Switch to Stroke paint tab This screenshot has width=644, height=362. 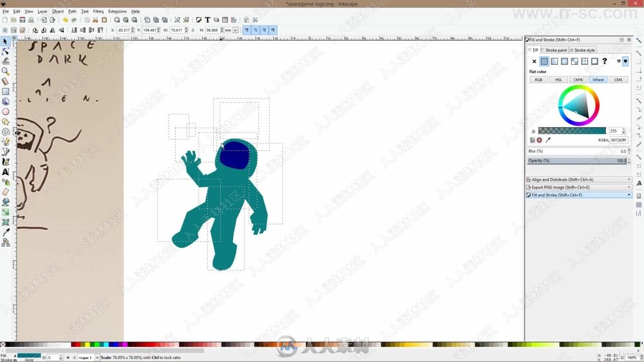[x=554, y=50]
